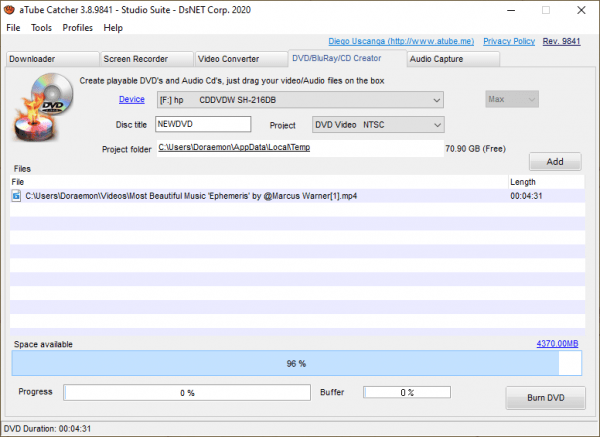Open the Help menu
Viewport: 600px width, 437px height.
point(113,28)
